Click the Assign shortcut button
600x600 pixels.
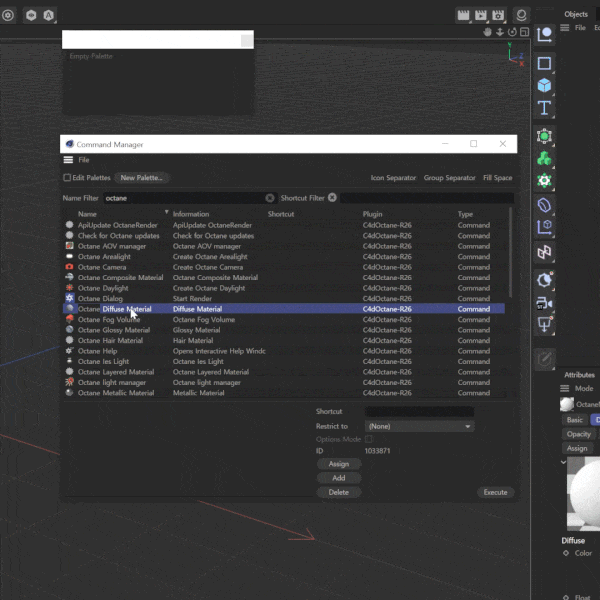point(339,464)
